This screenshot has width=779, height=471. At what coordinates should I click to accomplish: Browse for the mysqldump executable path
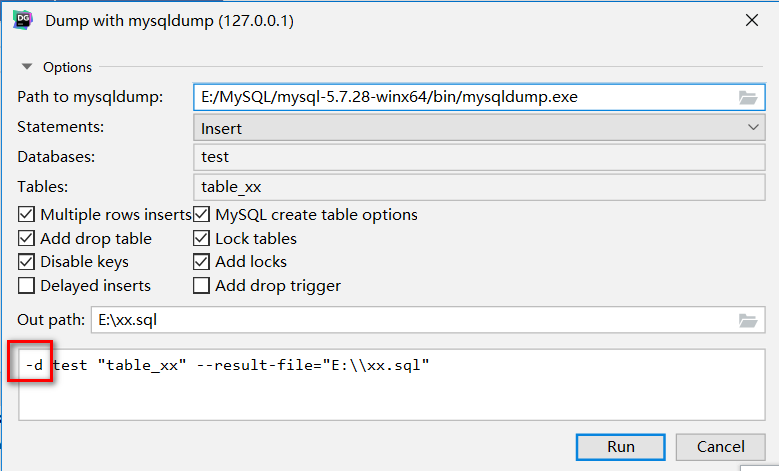click(747, 97)
